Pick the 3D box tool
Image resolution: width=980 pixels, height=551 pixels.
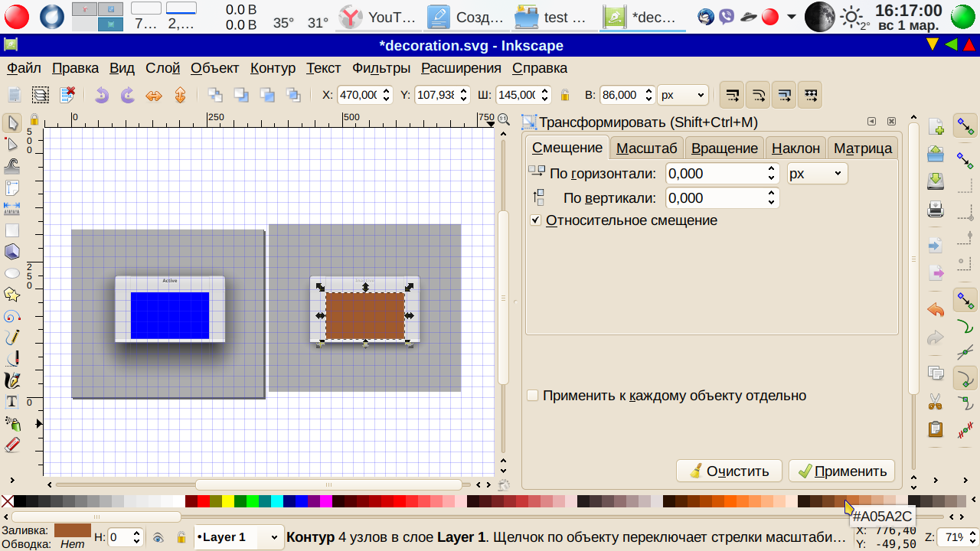(11, 251)
